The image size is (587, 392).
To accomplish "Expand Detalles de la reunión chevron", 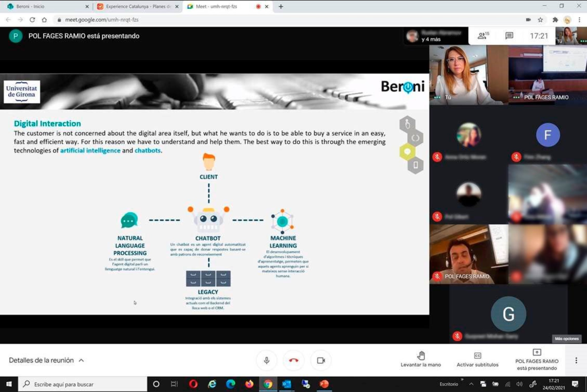I will (x=82, y=360).
